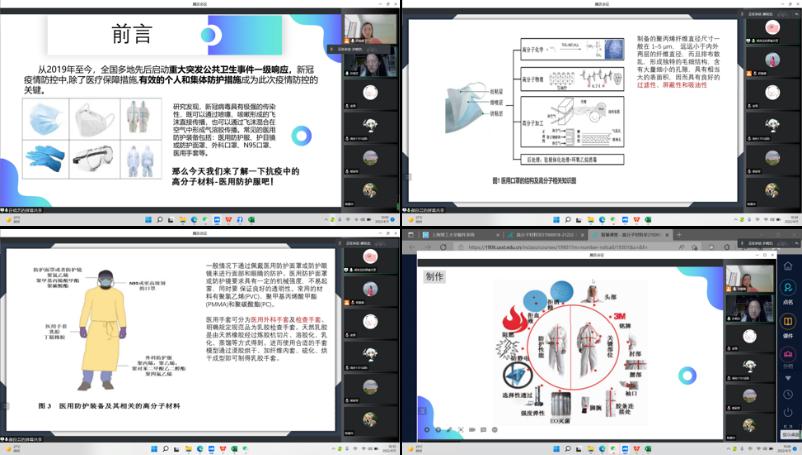
Task: Click the red icon below 课件 in the sidebar
Action: point(788,354)
